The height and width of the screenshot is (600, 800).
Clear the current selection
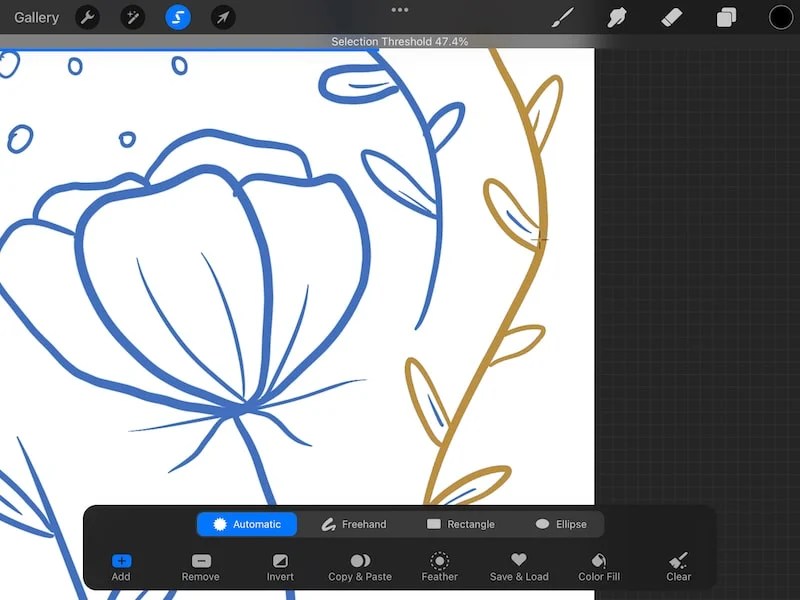pos(678,567)
